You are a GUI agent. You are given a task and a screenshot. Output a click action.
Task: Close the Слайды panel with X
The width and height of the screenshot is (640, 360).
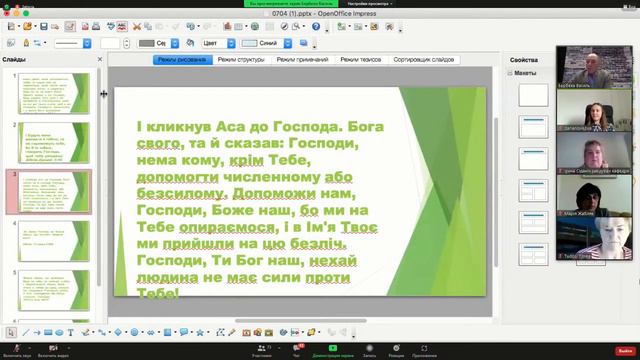(100, 60)
